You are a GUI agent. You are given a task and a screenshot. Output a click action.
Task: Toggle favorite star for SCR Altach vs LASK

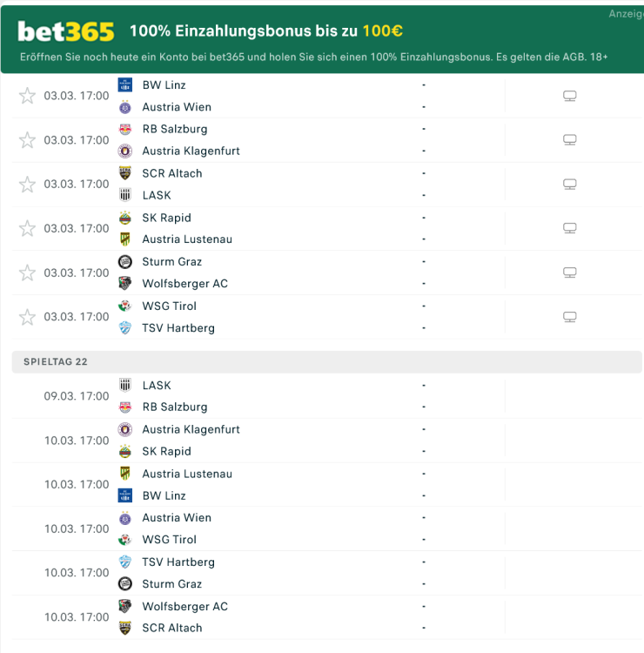[x=27, y=185]
